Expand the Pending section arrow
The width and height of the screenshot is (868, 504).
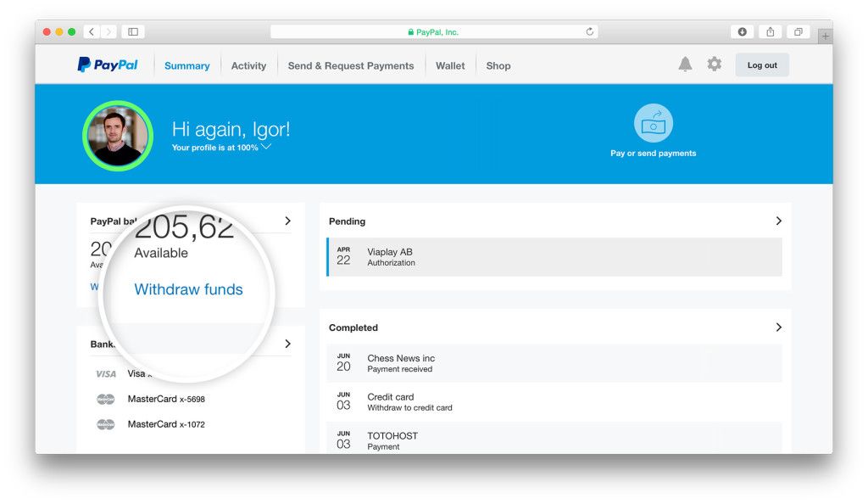point(778,221)
